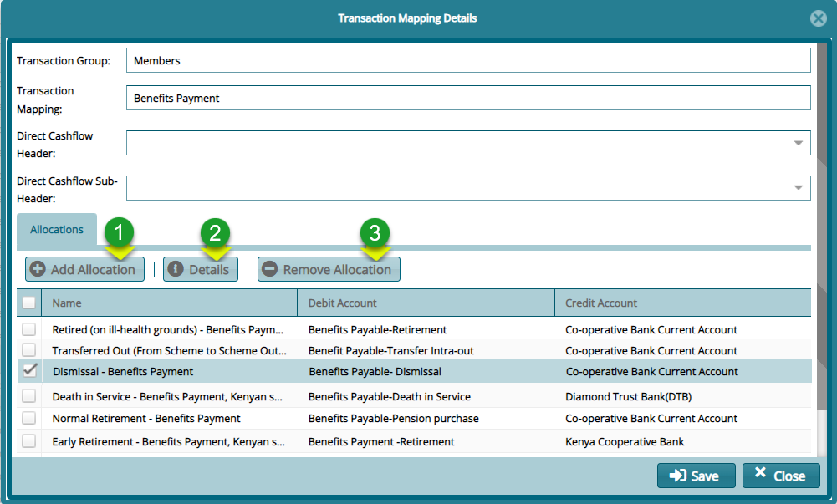This screenshot has width=837, height=504.
Task: Check the Death in Service row checkbox
Action: (x=28, y=395)
